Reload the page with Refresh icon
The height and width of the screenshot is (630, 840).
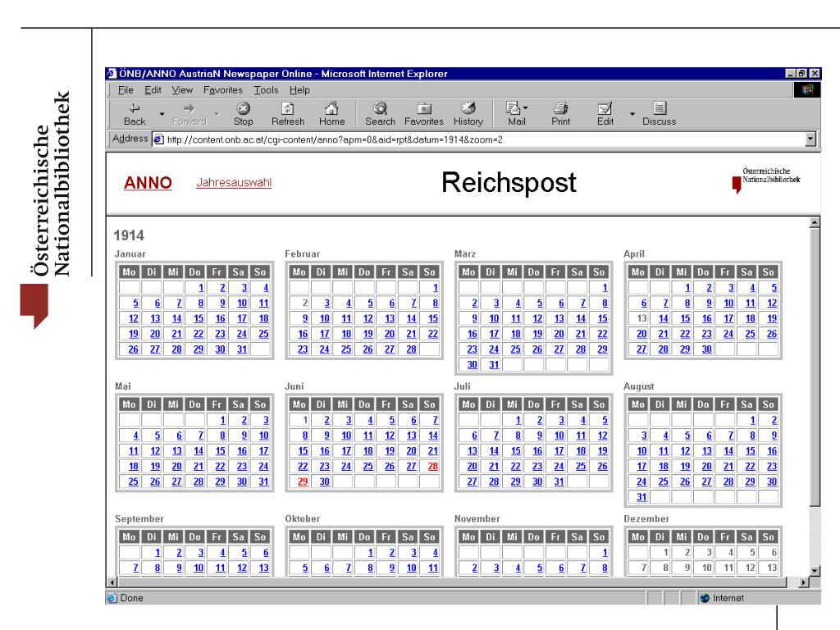point(288,114)
